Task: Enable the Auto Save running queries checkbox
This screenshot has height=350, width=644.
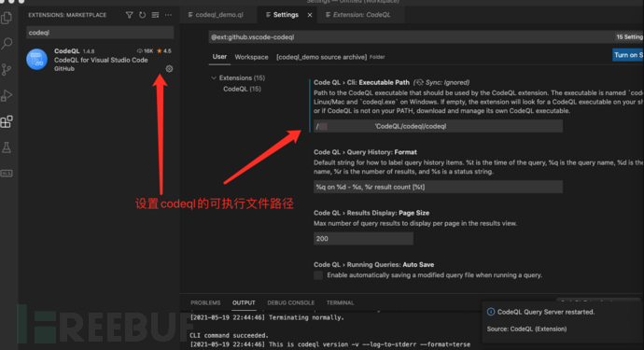Action: [x=318, y=275]
